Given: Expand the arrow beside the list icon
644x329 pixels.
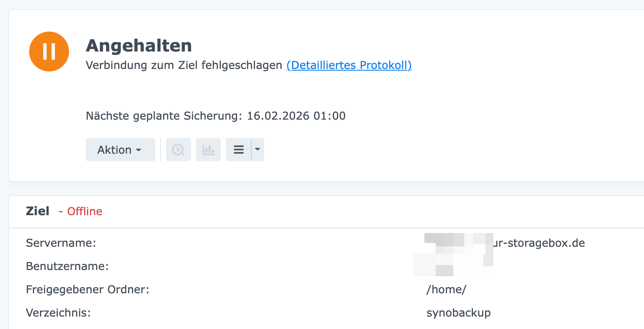Looking at the screenshot, I should point(258,150).
